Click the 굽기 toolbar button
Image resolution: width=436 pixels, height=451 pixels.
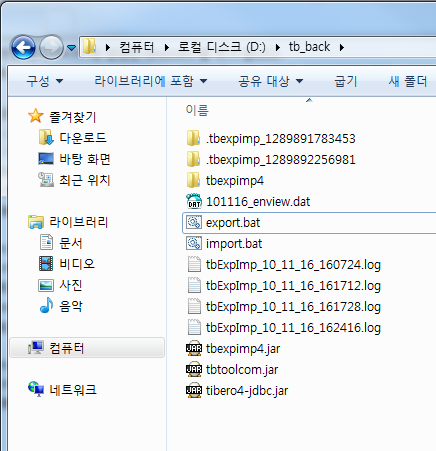tap(346, 81)
